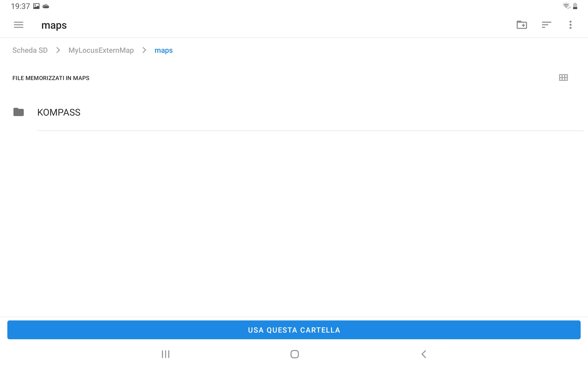
Task: Click chevron after Scheda SD
Action: click(58, 50)
